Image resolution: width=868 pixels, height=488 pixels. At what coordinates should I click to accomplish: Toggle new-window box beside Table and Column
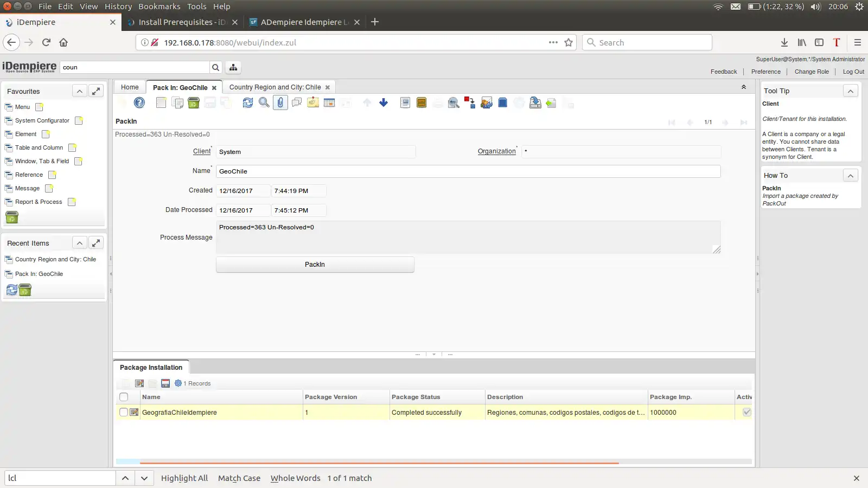[72, 148]
